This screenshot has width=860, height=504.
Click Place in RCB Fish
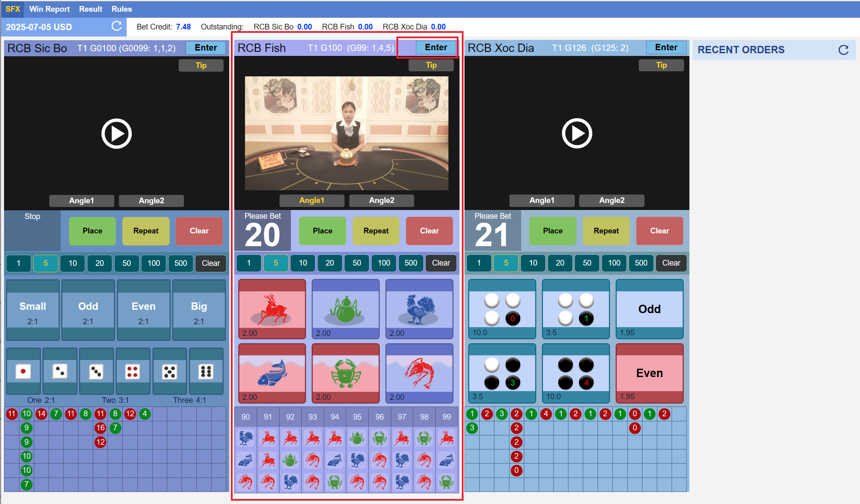pyautogui.click(x=322, y=231)
